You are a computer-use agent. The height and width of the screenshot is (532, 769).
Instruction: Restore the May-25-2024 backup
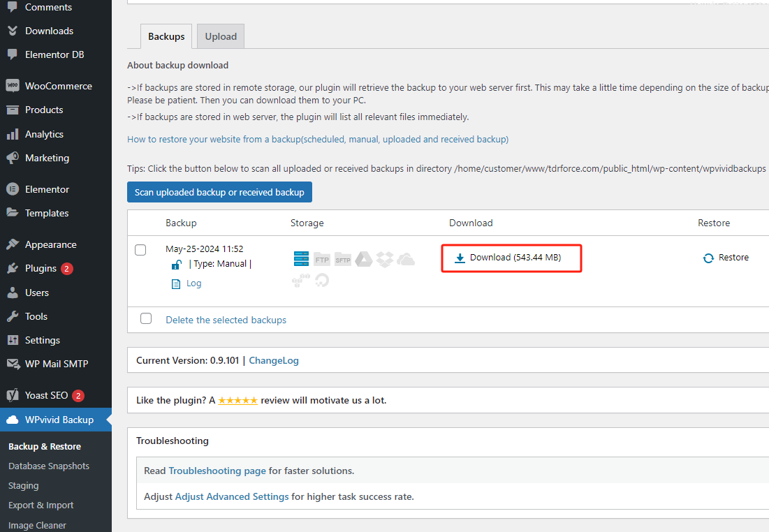(x=726, y=258)
